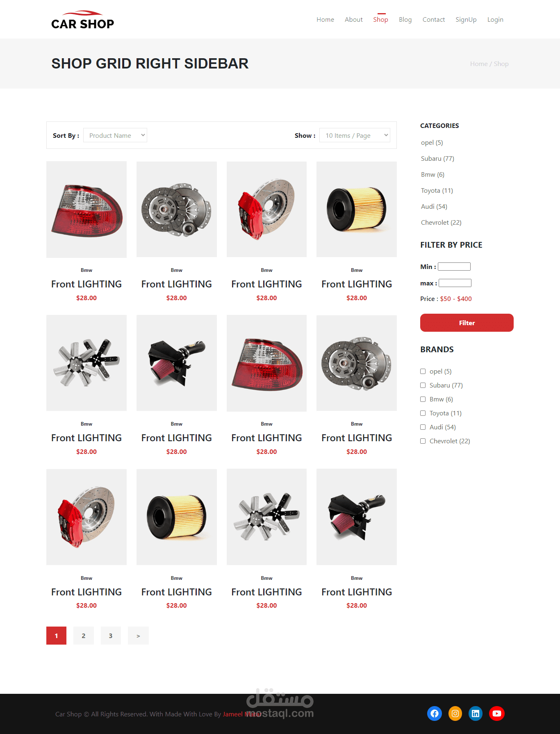Open the Blog menu item
Screen dimensions: 560x734
click(x=405, y=20)
